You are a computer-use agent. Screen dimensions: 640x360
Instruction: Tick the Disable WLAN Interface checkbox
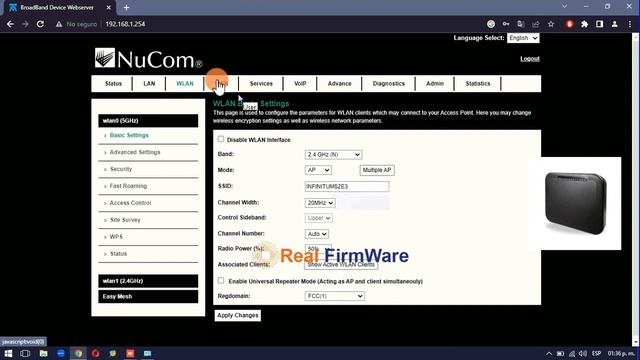[221, 139]
